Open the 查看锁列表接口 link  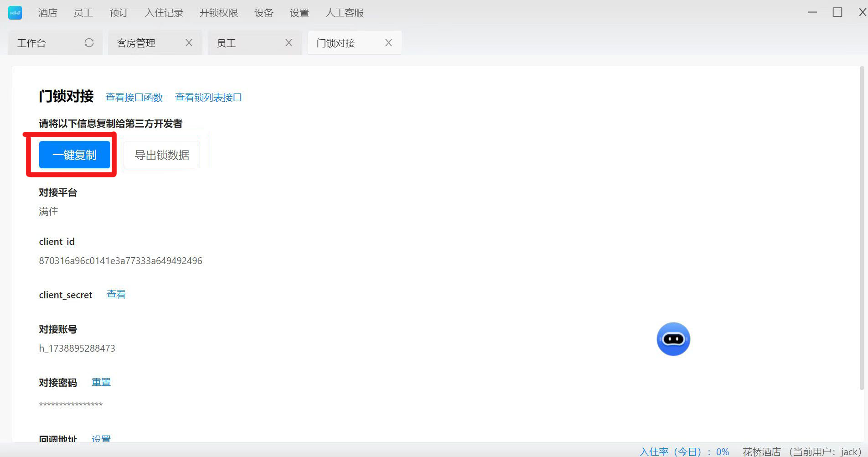[208, 97]
